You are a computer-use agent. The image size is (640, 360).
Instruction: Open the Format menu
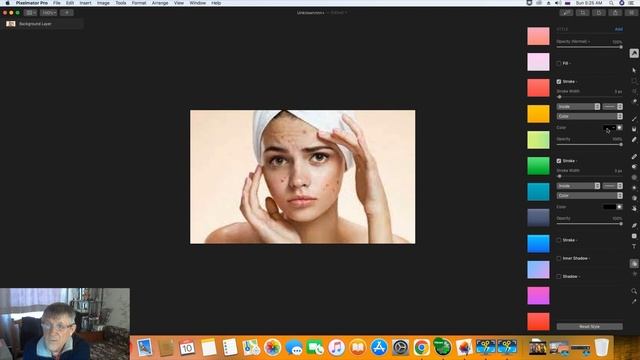139,3
